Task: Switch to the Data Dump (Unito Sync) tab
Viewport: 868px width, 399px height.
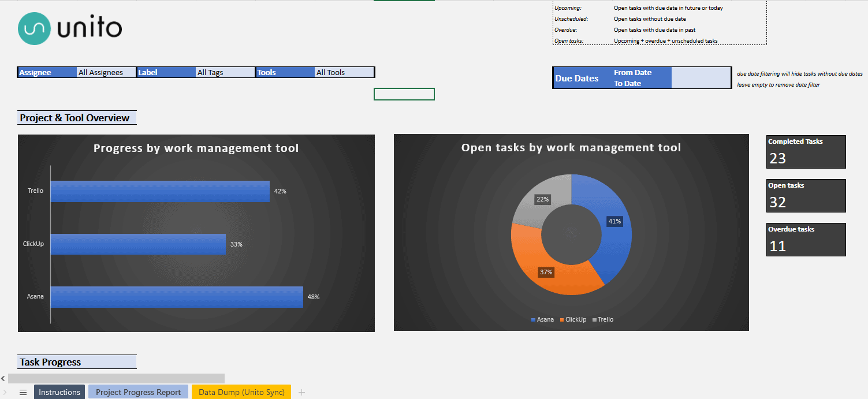Action: pyautogui.click(x=241, y=392)
